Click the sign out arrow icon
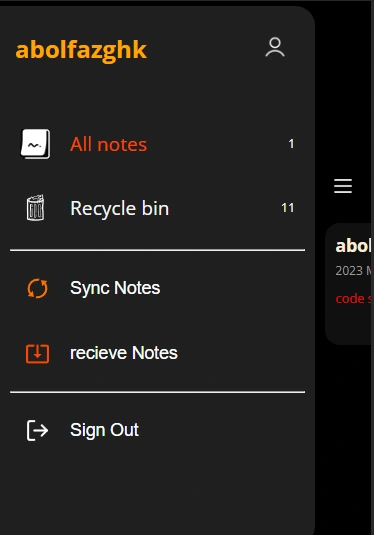The image size is (374, 535). [x=38, y=430]
